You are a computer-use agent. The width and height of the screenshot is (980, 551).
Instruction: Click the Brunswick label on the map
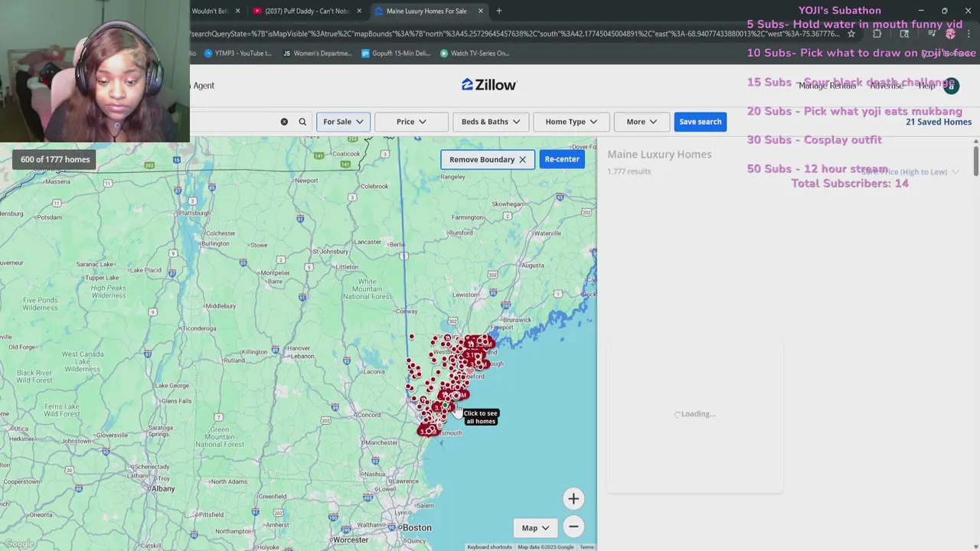(x=518, y=320)
